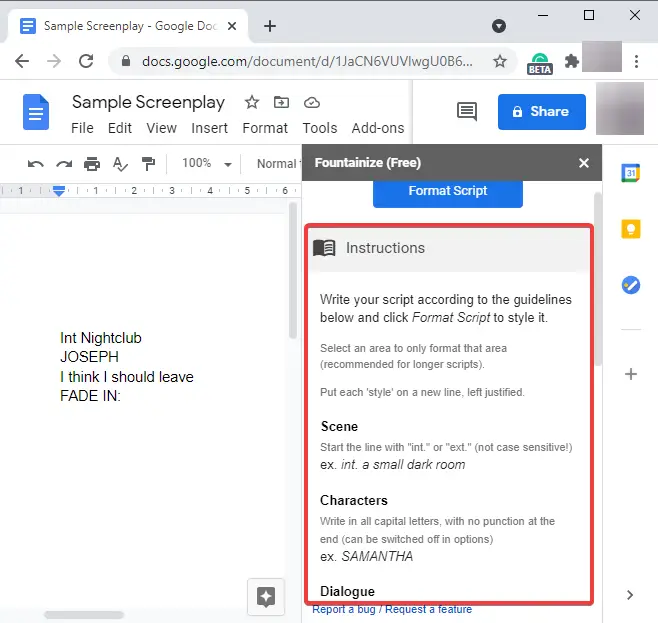
Task: Click the 'FADE IN:' line
Action: 90,396
